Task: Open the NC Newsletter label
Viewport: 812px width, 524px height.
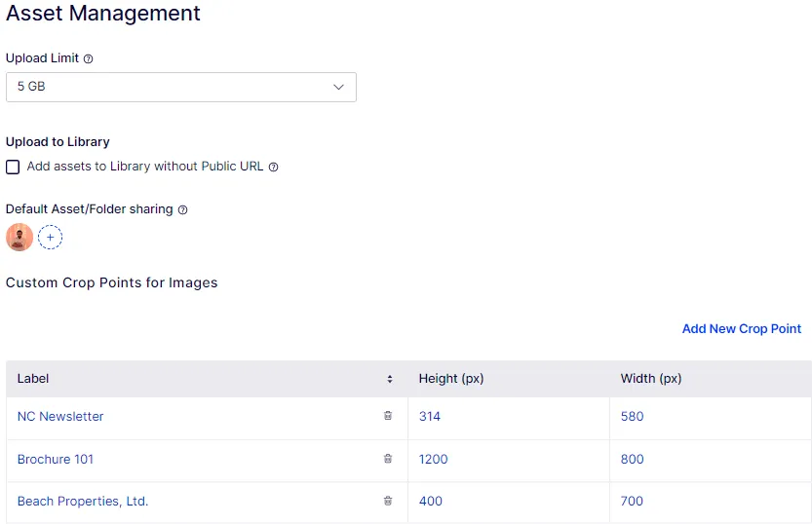Action: coord(60,417)
